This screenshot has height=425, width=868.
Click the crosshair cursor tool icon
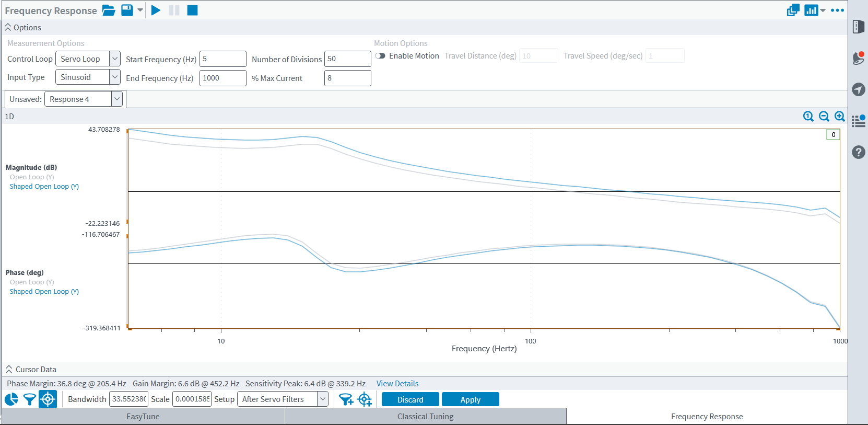(48, 400)
